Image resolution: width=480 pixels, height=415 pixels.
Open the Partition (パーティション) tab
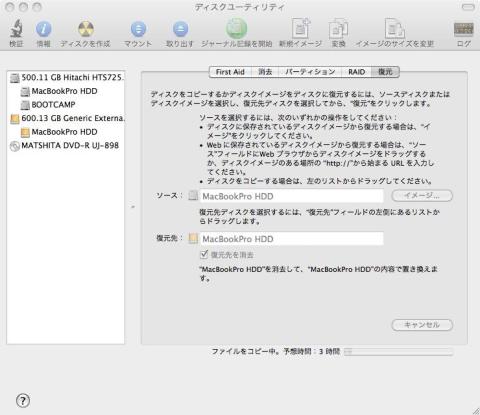point(310,72)
